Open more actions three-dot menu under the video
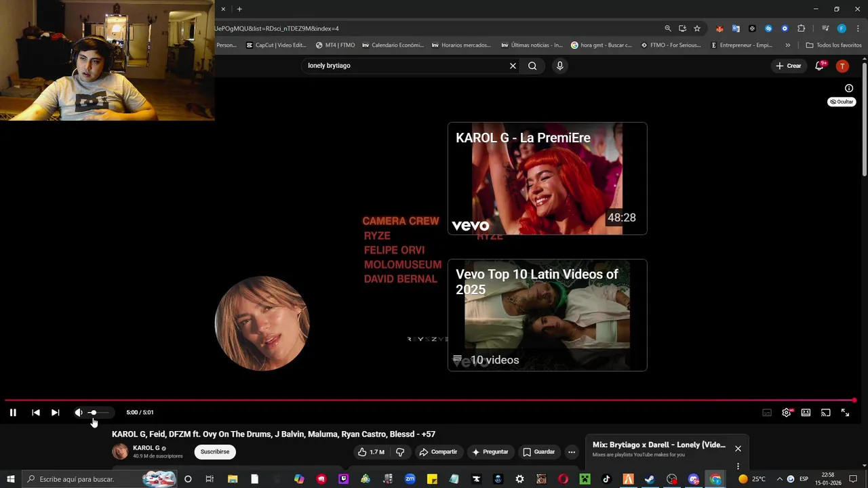 point(572,451)
